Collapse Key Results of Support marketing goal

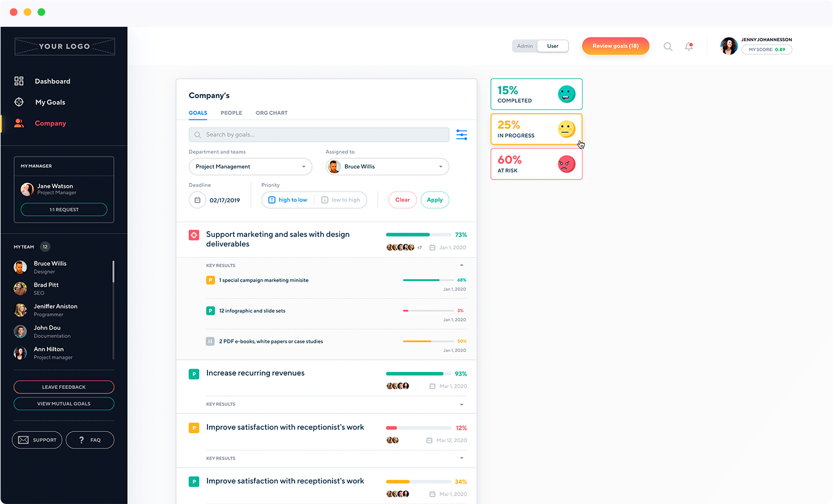[x=461, y=265]
